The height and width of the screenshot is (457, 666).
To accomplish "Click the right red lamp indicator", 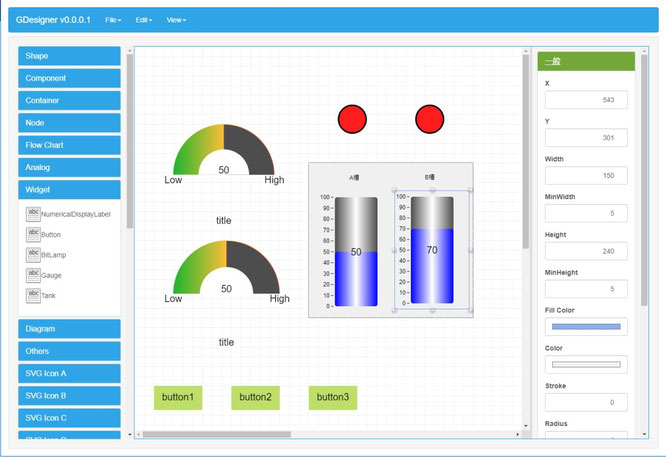I will 429,119.
